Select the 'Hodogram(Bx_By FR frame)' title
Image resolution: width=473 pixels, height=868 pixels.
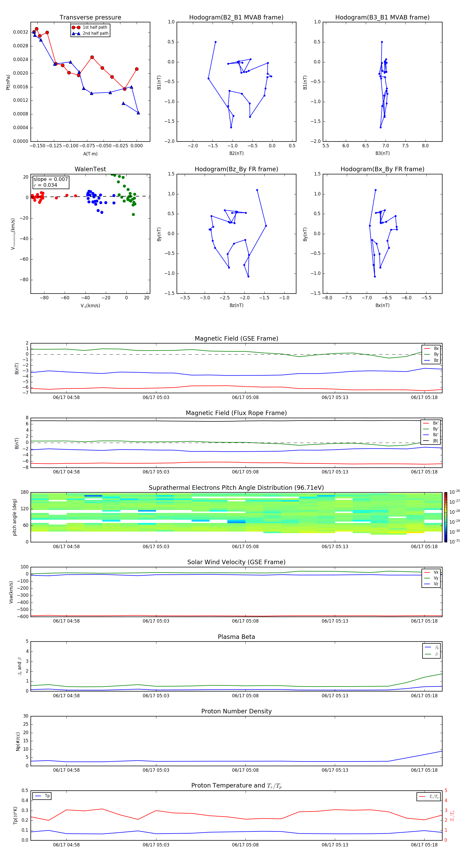(382, 169)
